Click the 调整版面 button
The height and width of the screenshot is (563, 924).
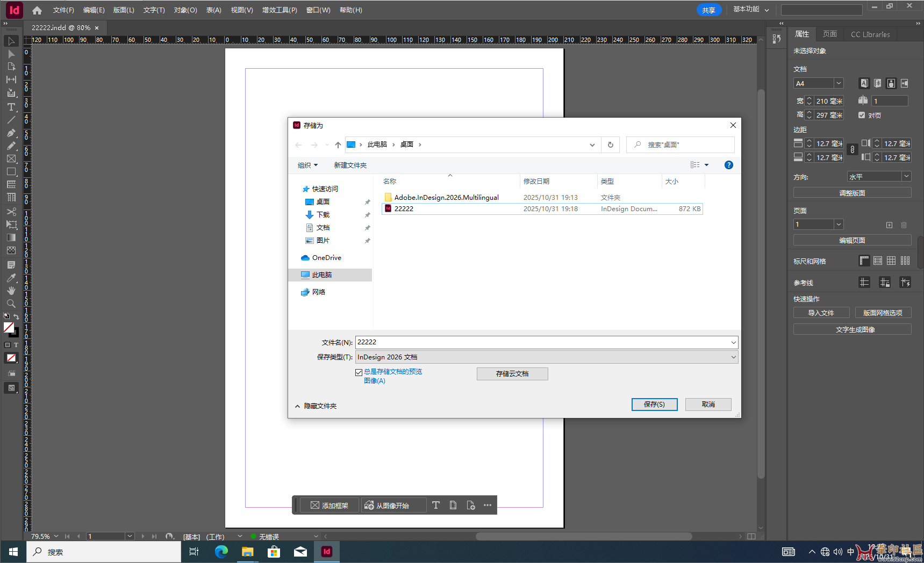[x=852, y=192]
